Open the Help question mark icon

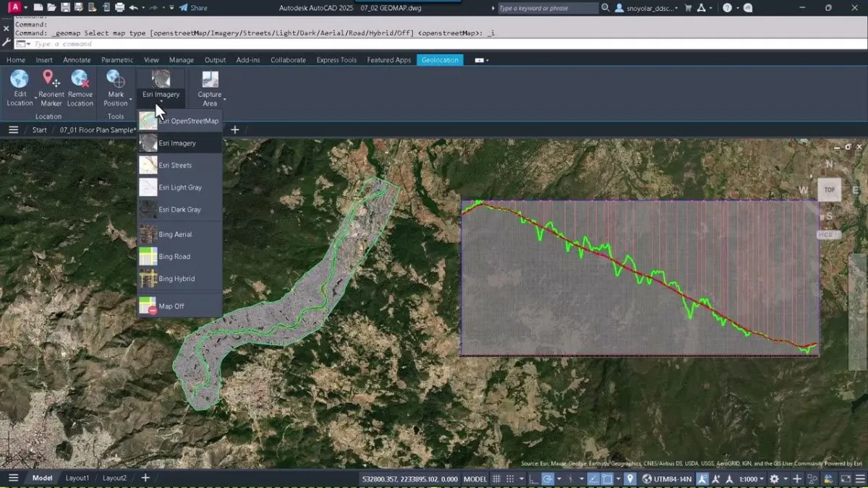[727, 8]
